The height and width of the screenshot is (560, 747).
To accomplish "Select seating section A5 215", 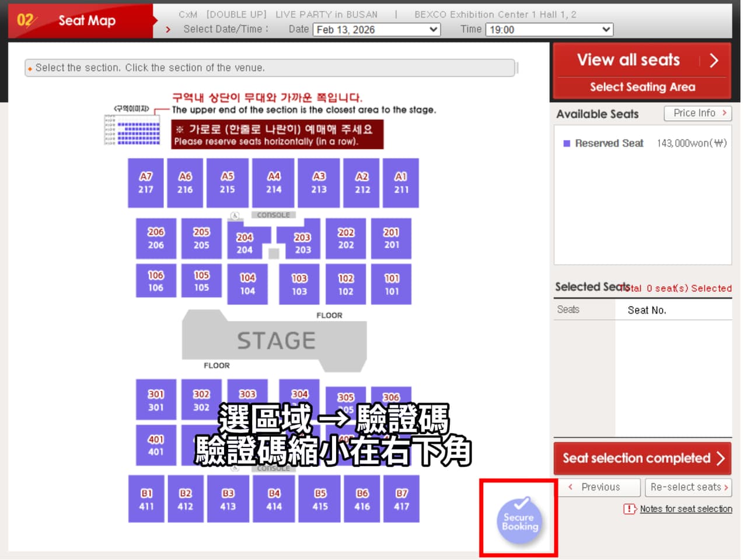I will (x=228, y=183).
